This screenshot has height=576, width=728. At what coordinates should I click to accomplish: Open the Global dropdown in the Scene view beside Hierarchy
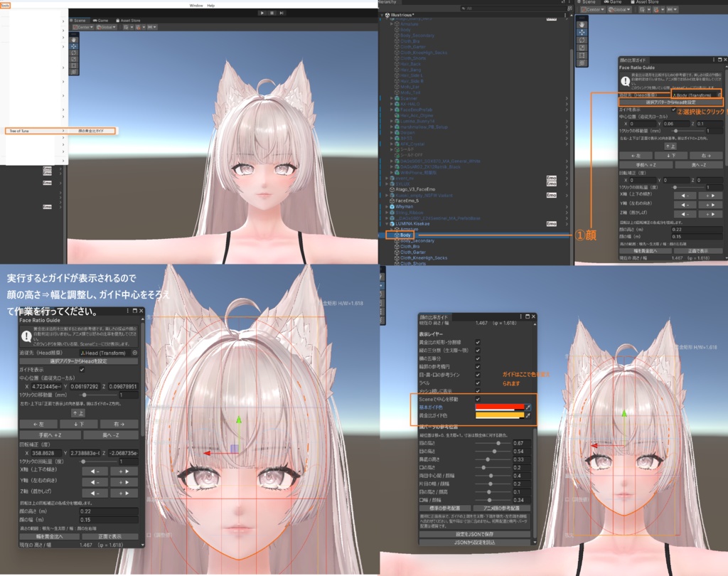pyautogui.click(x=619, y=9)
